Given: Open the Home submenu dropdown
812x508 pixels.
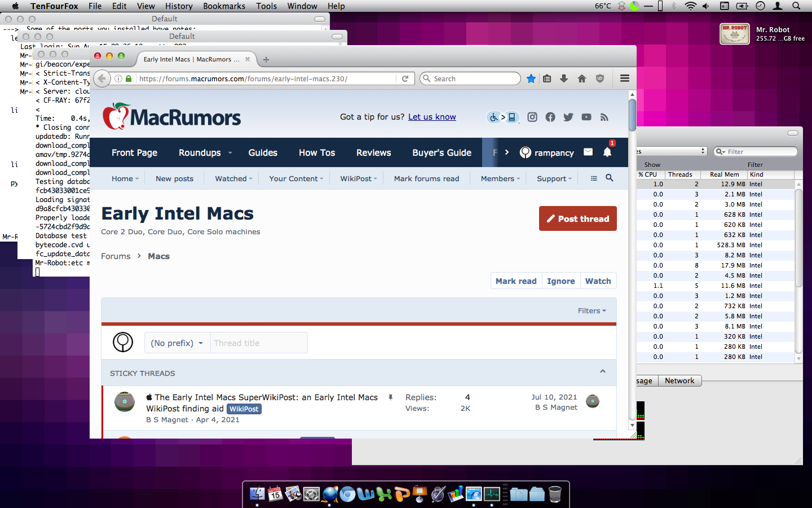Looking at the screenshot, I should tap(137, 179).
